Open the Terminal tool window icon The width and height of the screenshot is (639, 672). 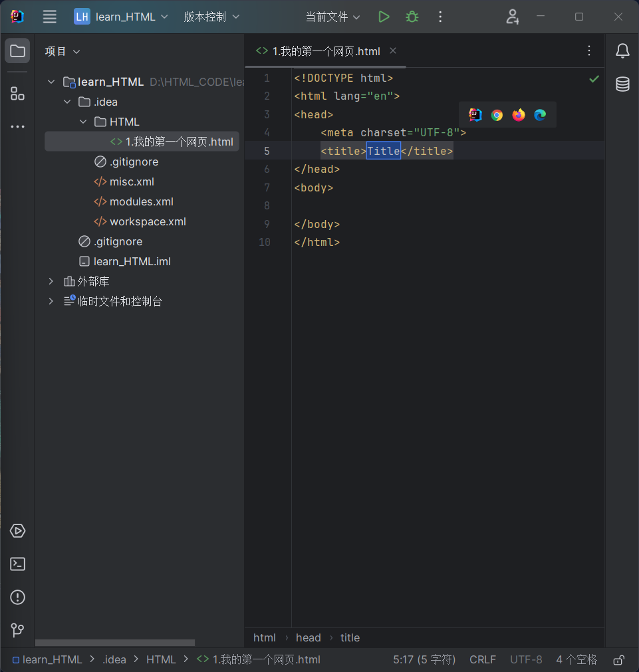click(17, 564)
